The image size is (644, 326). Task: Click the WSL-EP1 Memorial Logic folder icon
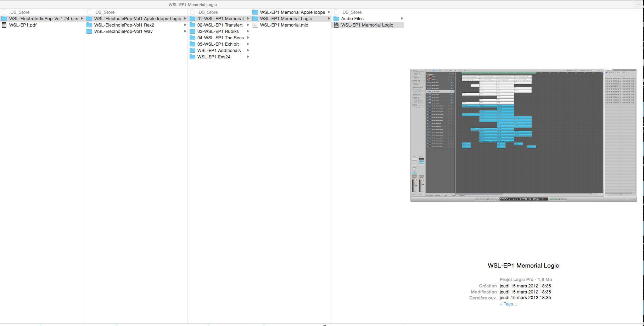[255, 18]
